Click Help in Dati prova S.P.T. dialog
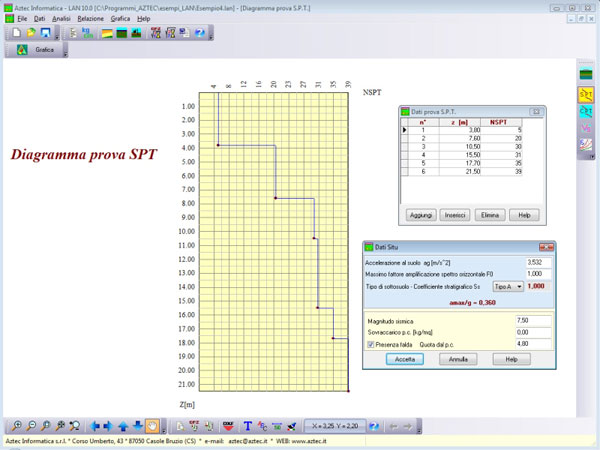Viewport: 600px width, 450px height. click(x=524, y=215)
